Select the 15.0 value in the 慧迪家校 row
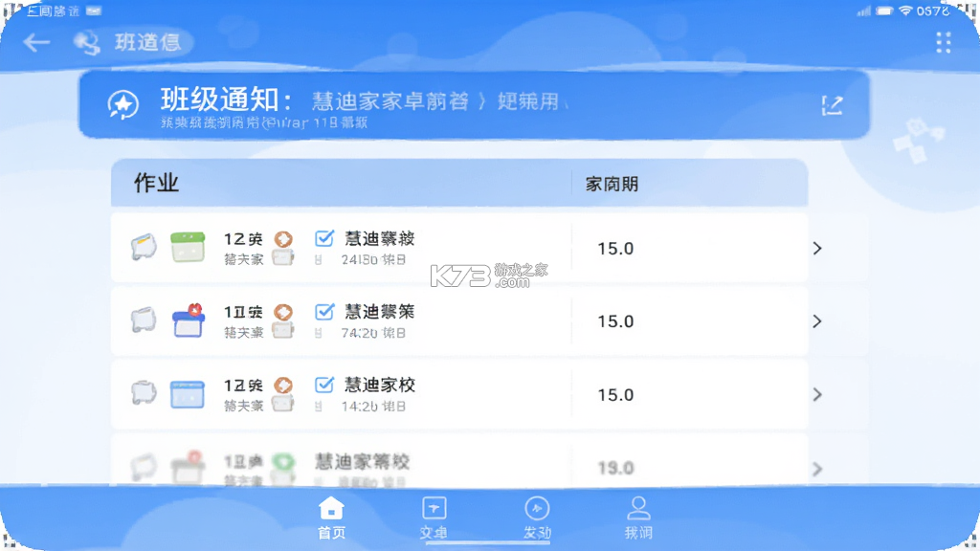 click(615, 395)
